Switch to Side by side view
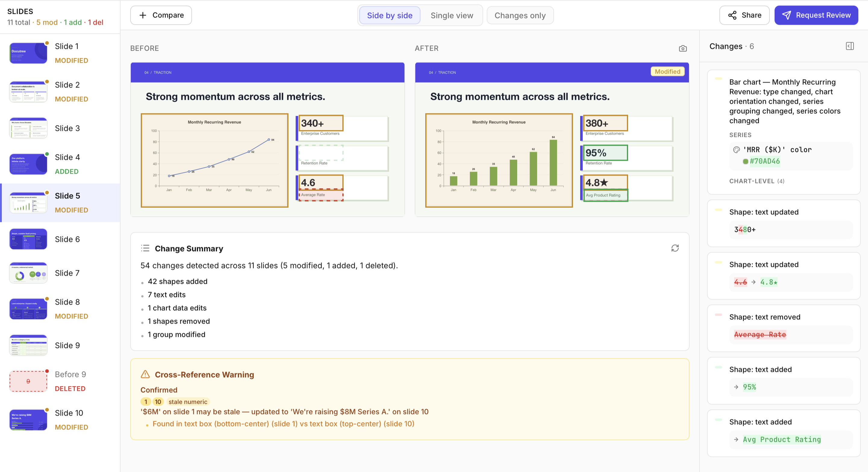 [389, 15]
